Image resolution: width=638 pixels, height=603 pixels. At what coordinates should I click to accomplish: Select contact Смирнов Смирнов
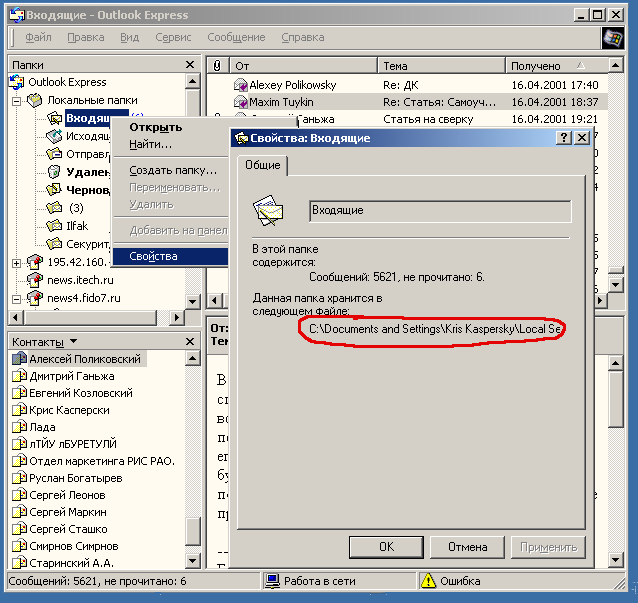coord(74,546)
